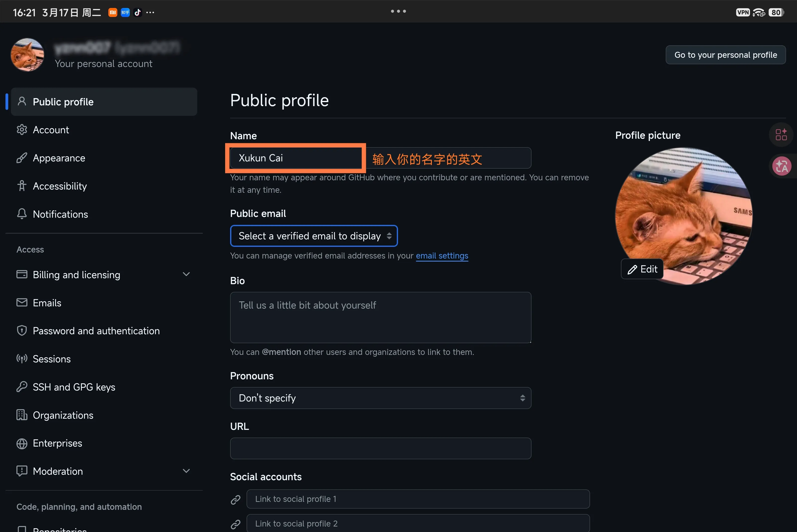Open the Public email dropdown
Image resolution: width=797 pixels, height=532 pixels.
point(314,236)
